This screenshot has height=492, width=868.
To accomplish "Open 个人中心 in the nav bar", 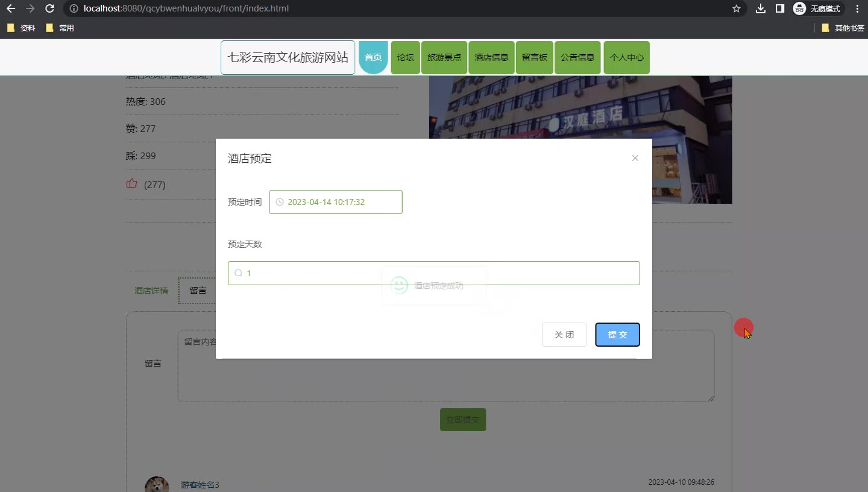I will coord(626,57).
